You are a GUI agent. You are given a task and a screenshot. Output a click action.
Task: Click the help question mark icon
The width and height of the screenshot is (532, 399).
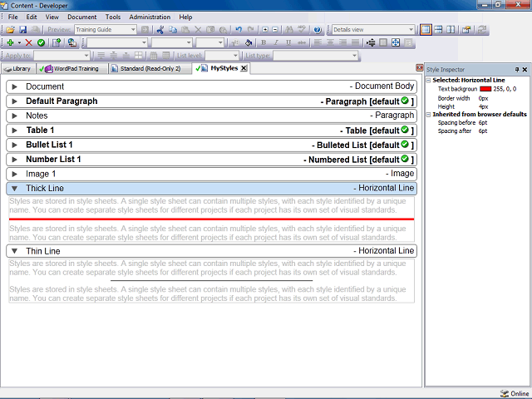click(x=318, y=30)
